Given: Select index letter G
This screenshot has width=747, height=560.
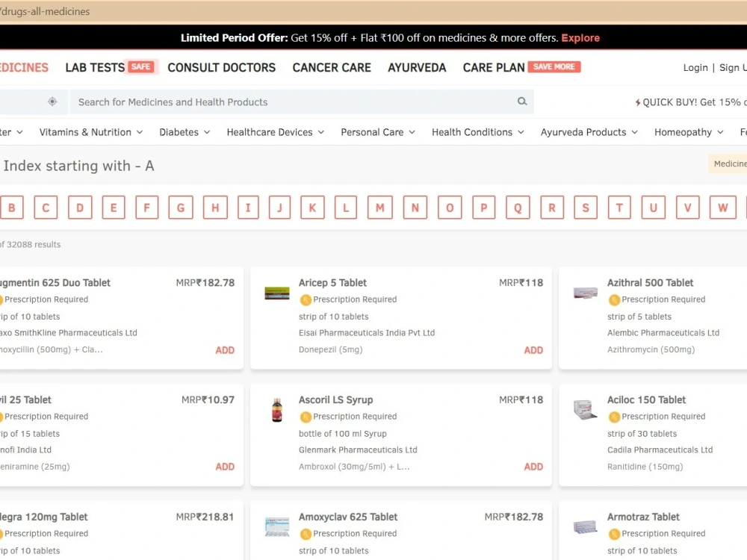Looking at the screenshot, I should point(181,207).
